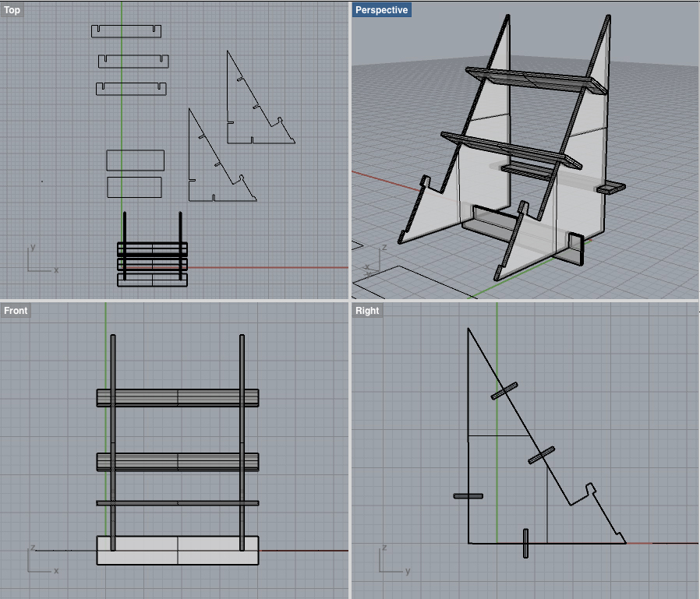Click the axis icon in Right viewport
The width and height of the screenshot is (700, 599).
(391, 561)
